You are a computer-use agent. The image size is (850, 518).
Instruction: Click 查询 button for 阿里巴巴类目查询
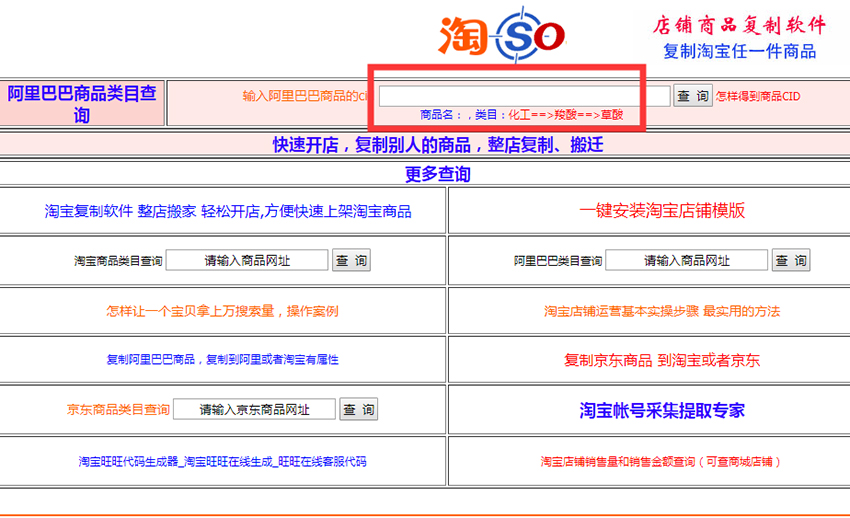coord(791,261)
